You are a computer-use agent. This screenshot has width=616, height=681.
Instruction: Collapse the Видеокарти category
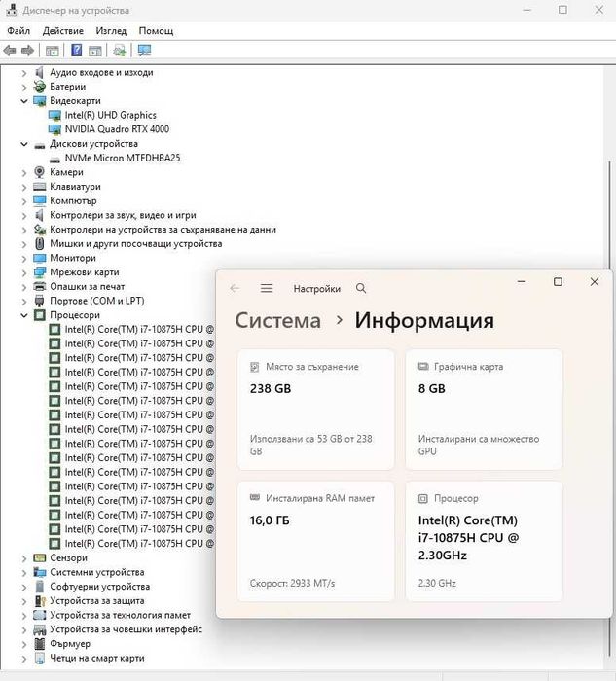tap(24, 101)
